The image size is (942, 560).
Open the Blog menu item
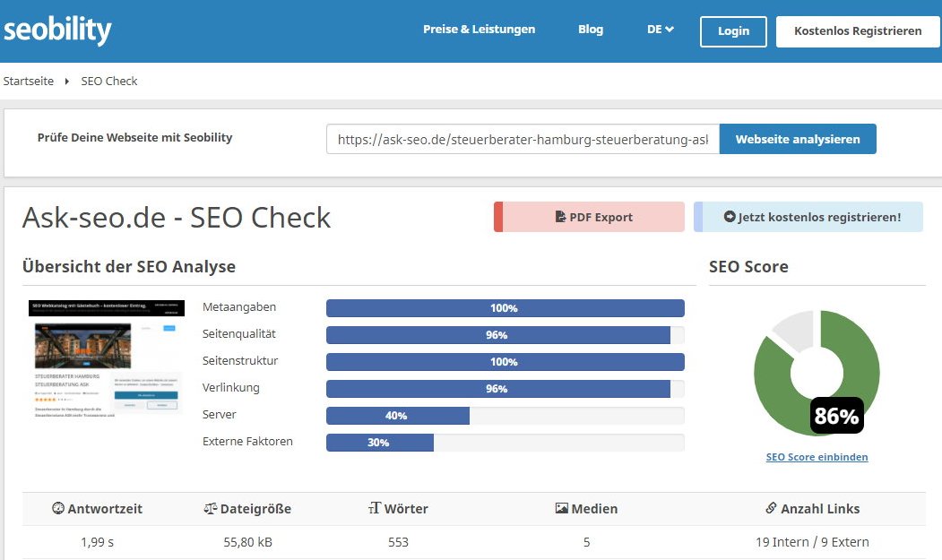tap(591, 30)
